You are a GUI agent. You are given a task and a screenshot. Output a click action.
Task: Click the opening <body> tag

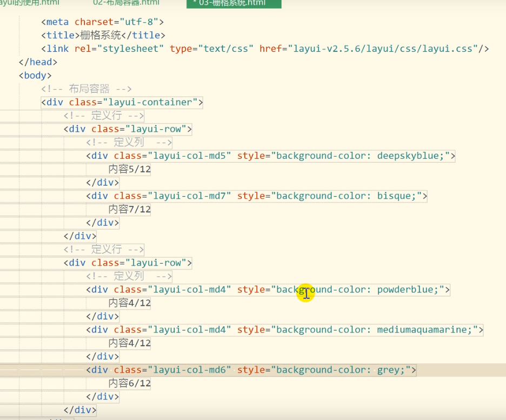[x=35, y=76]
